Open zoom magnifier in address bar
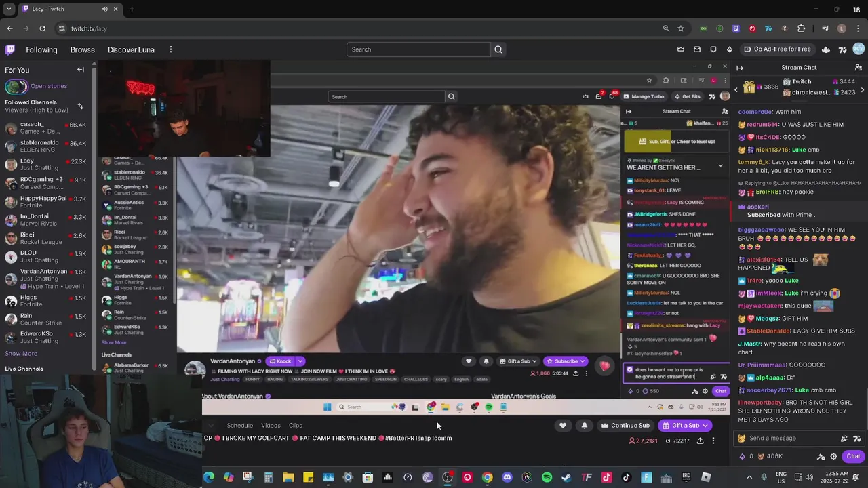 click(666, 28)
